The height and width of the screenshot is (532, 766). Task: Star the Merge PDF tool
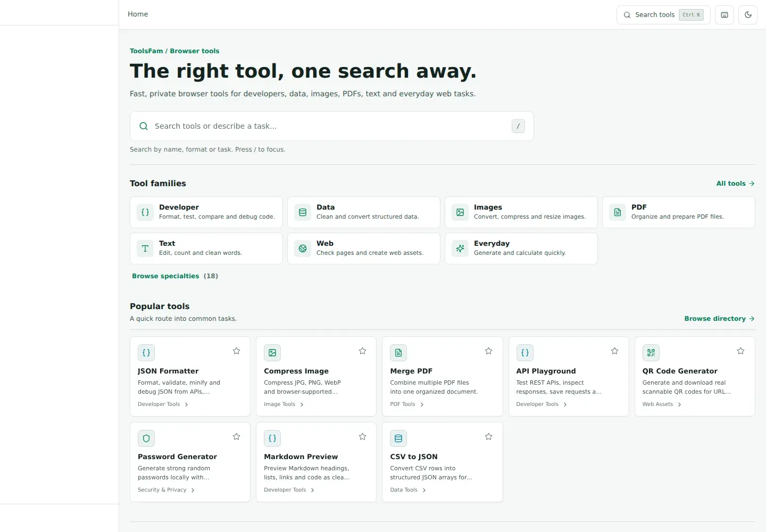[488, 351]
